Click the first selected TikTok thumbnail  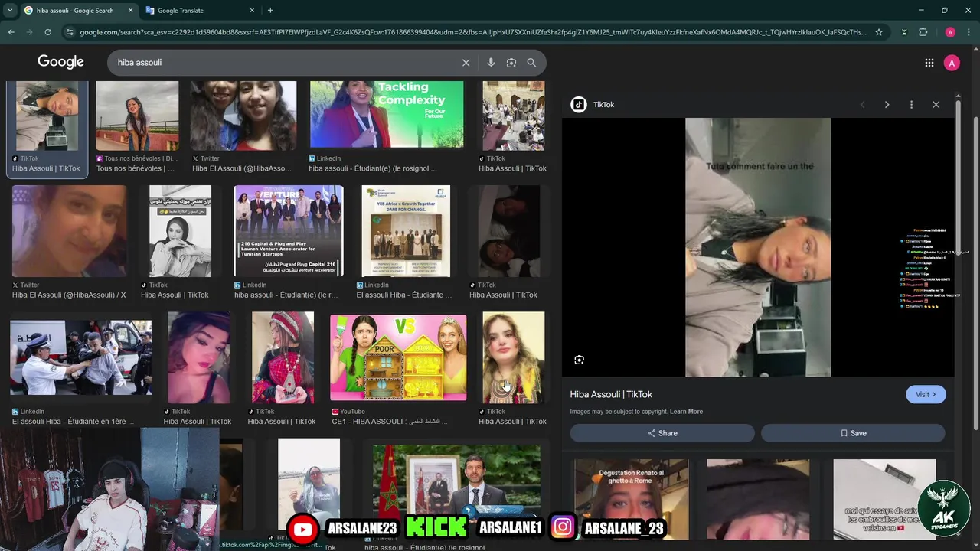tap(47, 116)
